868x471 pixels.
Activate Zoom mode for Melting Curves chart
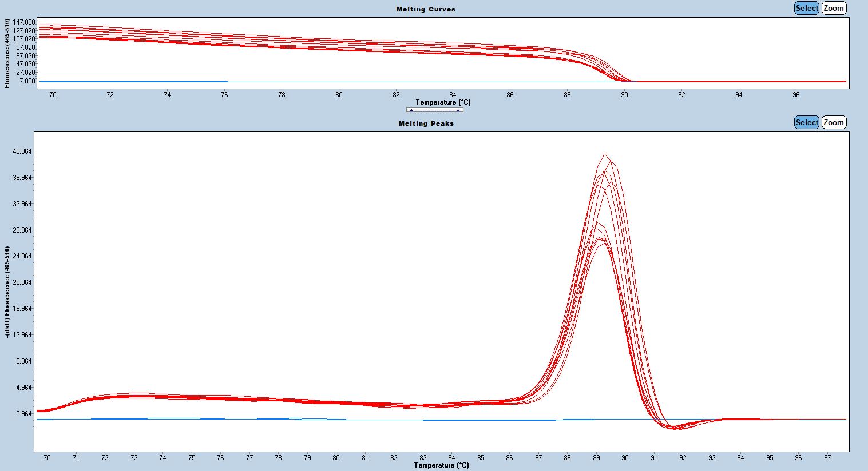[x=834, y=8]
